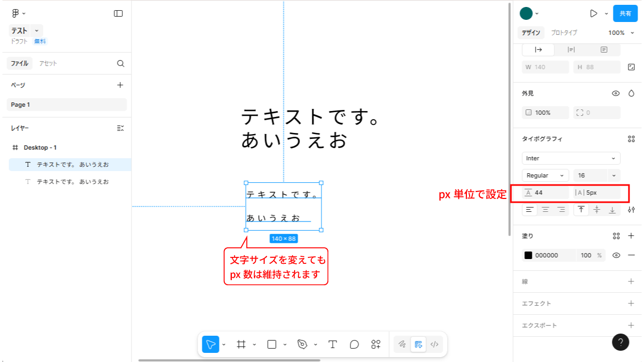The image size is (644, 362).
Task: Add a new page with the plus icon
Action: coord(120,85)
